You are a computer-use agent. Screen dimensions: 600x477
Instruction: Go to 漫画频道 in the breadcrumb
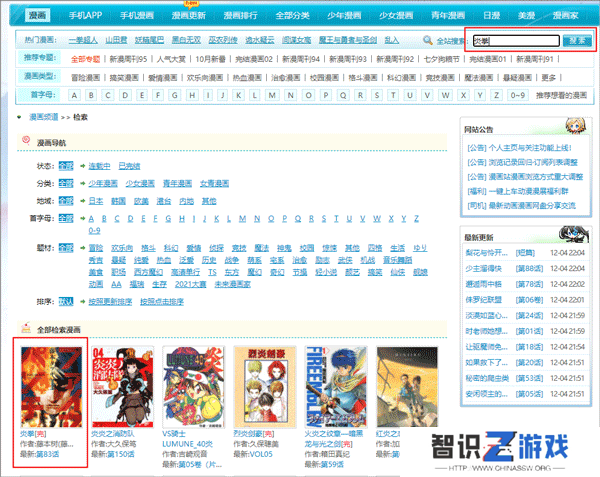point(44,117)
